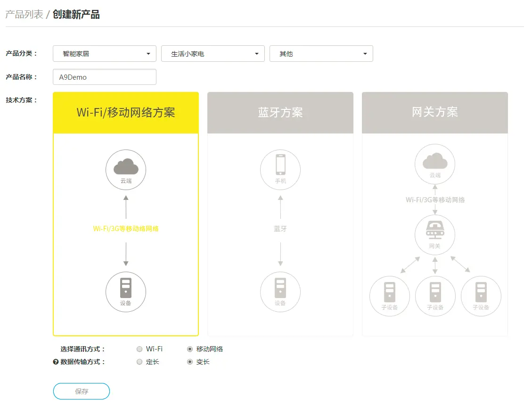Screen dimensions: 532x407
Task: Click the 产品列表 breadcrumb link
Action: pos(25,15)
